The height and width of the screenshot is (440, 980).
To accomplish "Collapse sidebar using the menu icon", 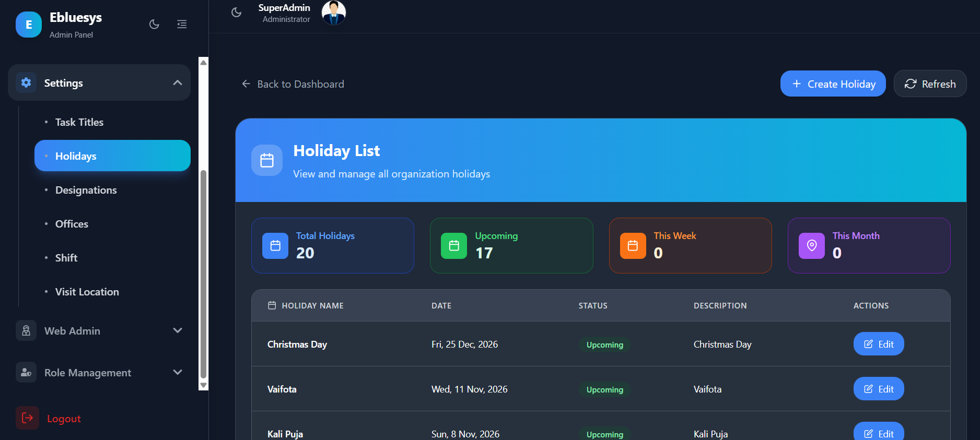I will pyautogui.click(x=182, y=24).
